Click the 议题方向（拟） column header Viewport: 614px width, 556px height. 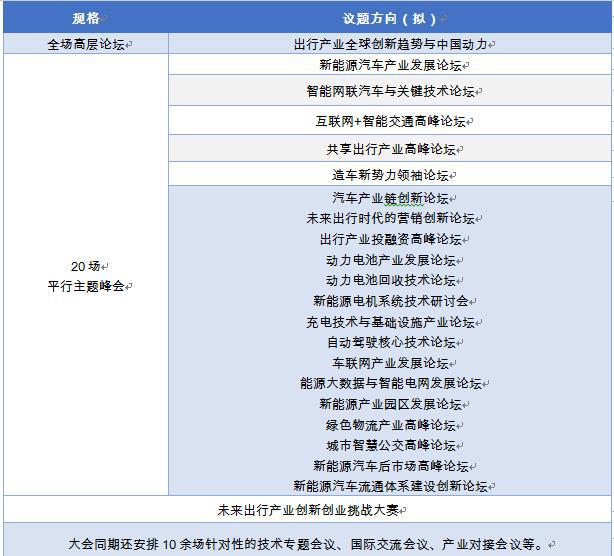389,18
